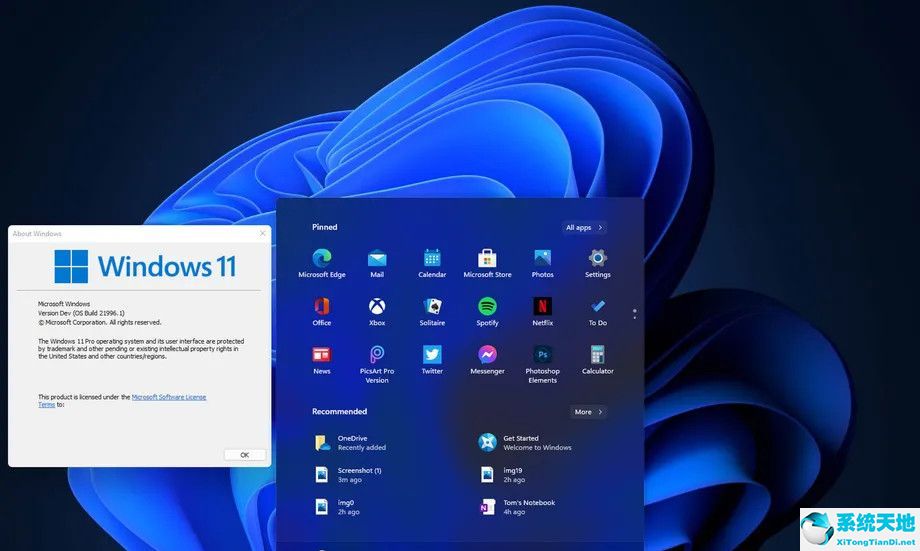Click the About Windows title bar
The width and height of the screenshot is (920, 551).
point(140,234)
